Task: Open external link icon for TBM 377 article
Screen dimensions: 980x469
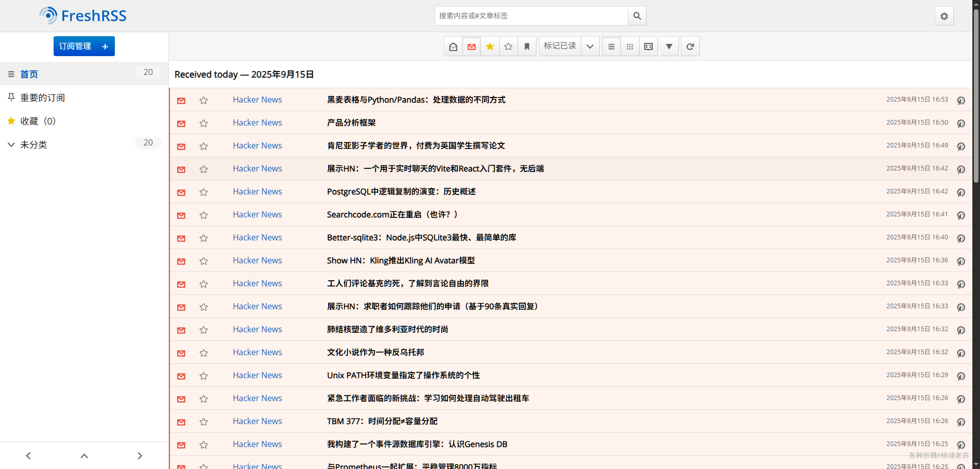Action: pyautogui.click(x=961, y=422)
